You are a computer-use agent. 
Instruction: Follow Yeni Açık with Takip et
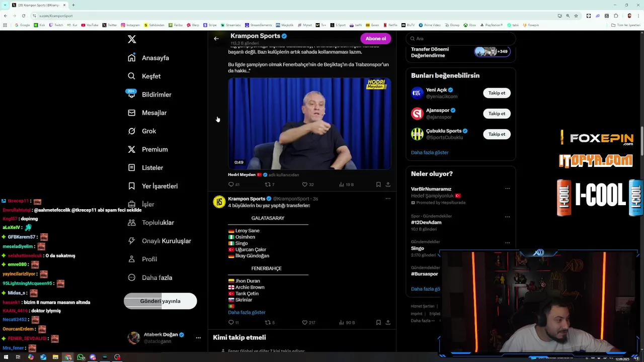point(497,93)
